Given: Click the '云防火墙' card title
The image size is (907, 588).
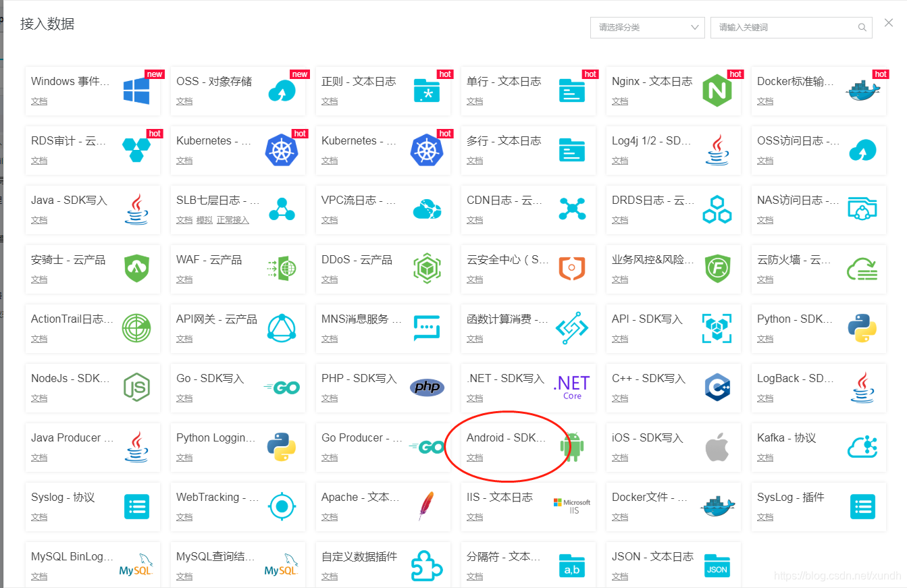Looking at the screenshot, I should tap(796, 259).
